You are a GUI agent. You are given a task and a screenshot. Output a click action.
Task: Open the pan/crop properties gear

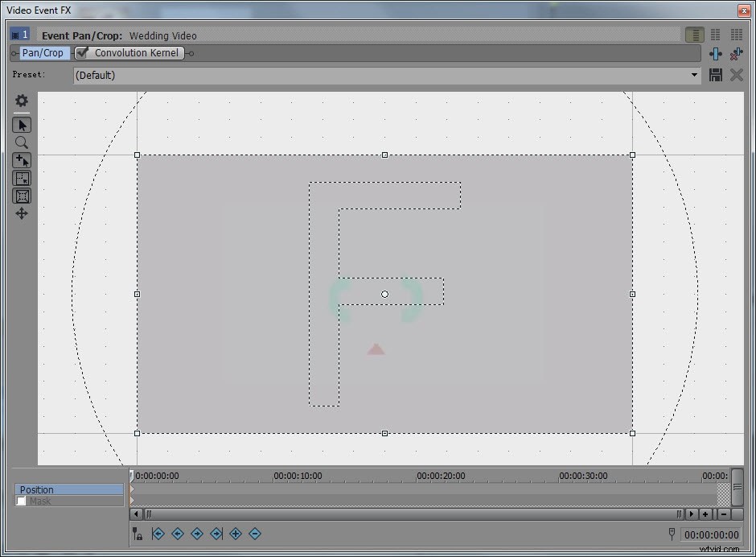coord(21,100)
